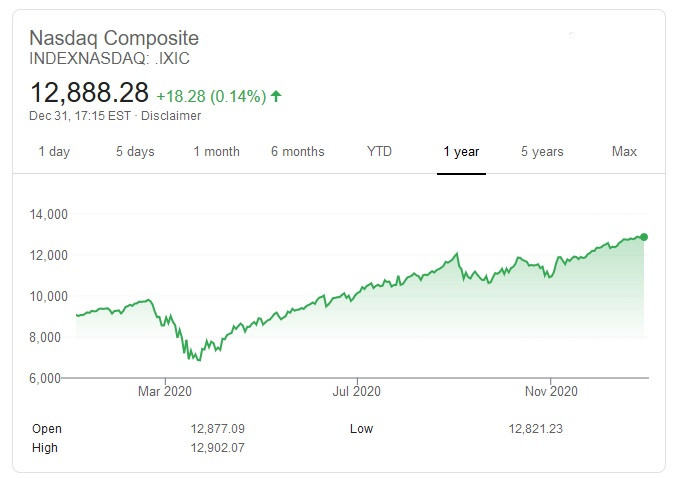The image size is (681, 478).
Task: Click the Nasdaq Composite title
Action: point(114,38)
